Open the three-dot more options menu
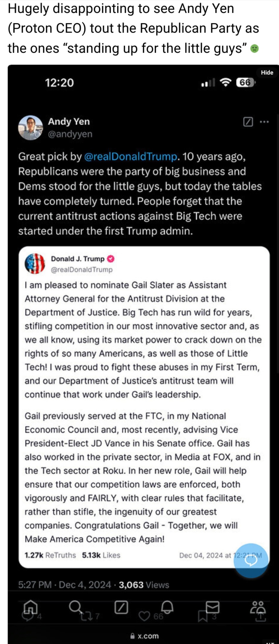279x644 pixels. pos(264,122)
